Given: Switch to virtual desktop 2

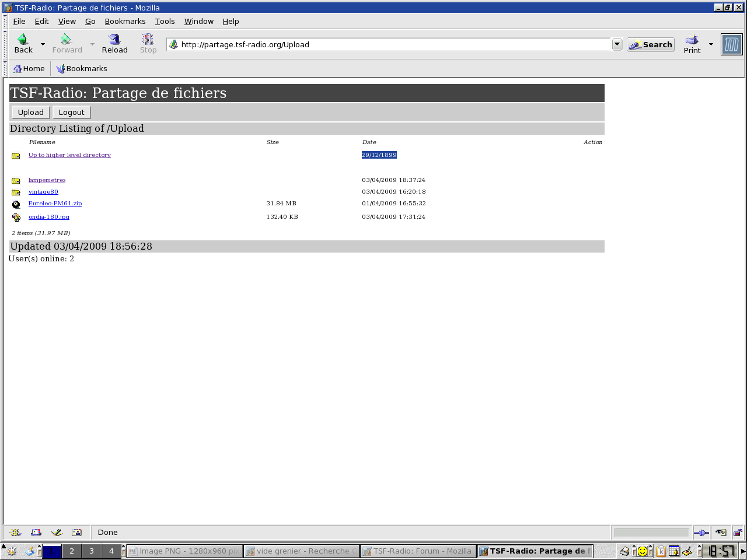Looking at the screenshot, I should pyautogui.click(x=72, y=551).
